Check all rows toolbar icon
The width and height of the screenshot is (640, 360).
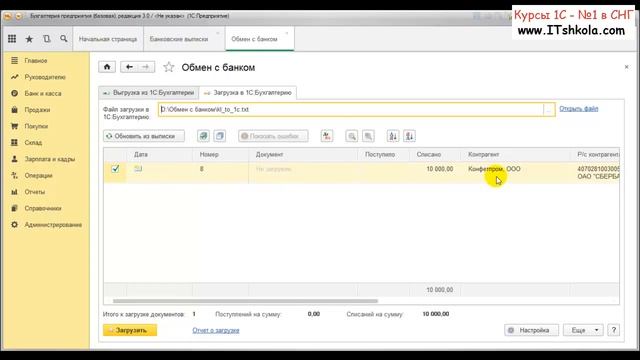[x=203, y=136]
